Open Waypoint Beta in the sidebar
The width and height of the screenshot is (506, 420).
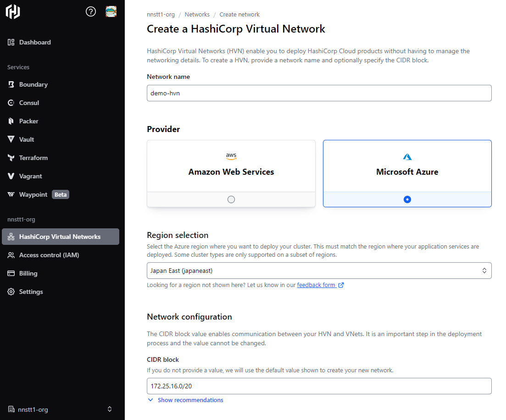[x=33, y=194]
